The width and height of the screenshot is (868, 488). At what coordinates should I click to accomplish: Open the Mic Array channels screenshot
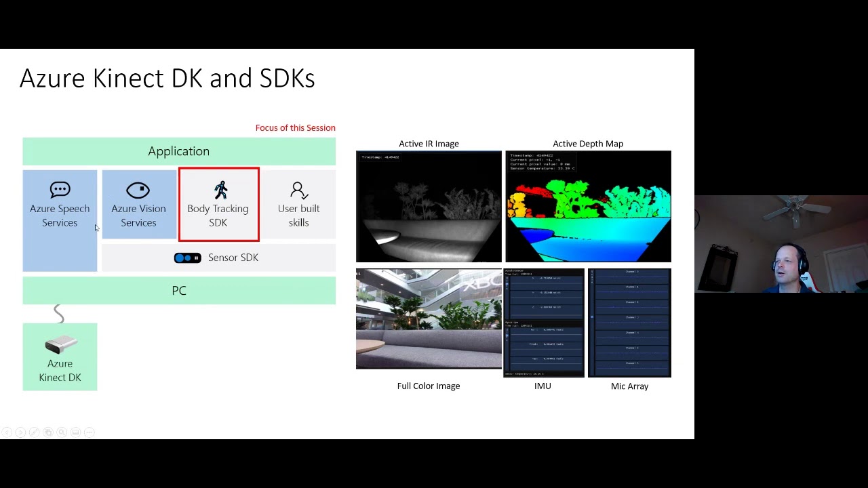click(x=629, y=323)
